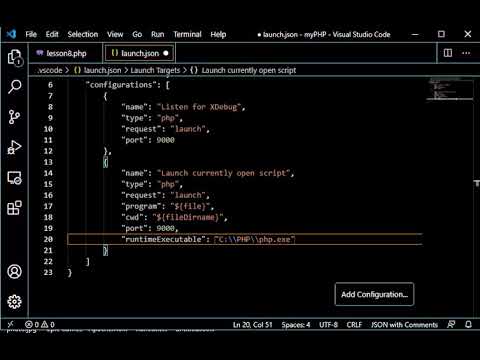Screen dimensions: 480x360
Task: Change encoding via UTF-8 indicator
Action: point(328,325)
